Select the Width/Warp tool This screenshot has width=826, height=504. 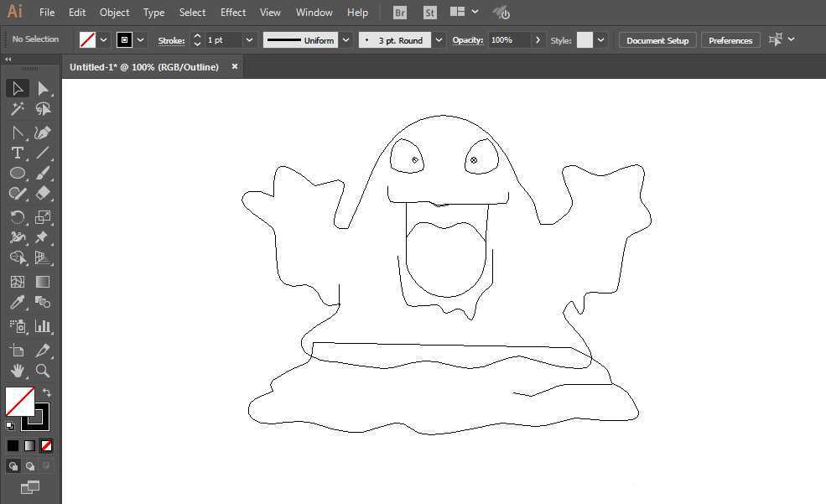pos(18,237)
